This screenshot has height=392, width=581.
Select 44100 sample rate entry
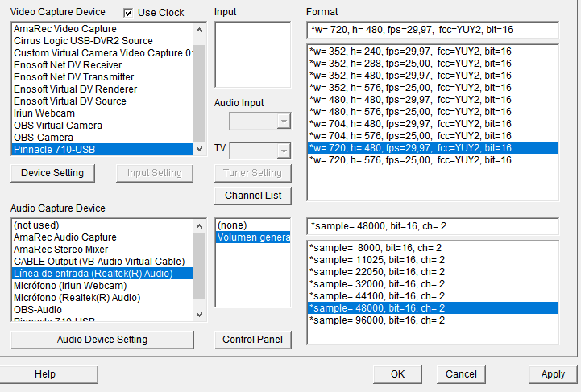click(376, 296)
